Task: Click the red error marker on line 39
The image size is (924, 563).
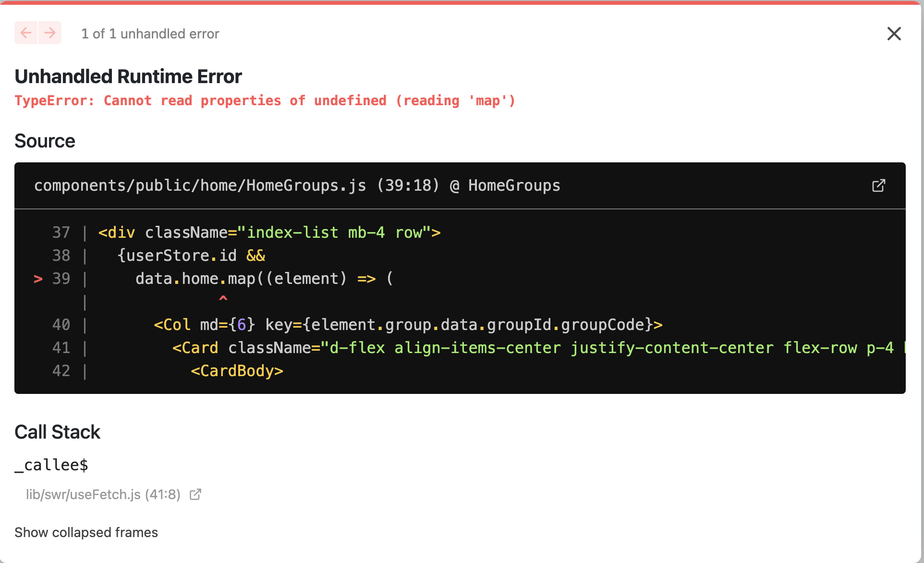Action: [x=38, y=279]
